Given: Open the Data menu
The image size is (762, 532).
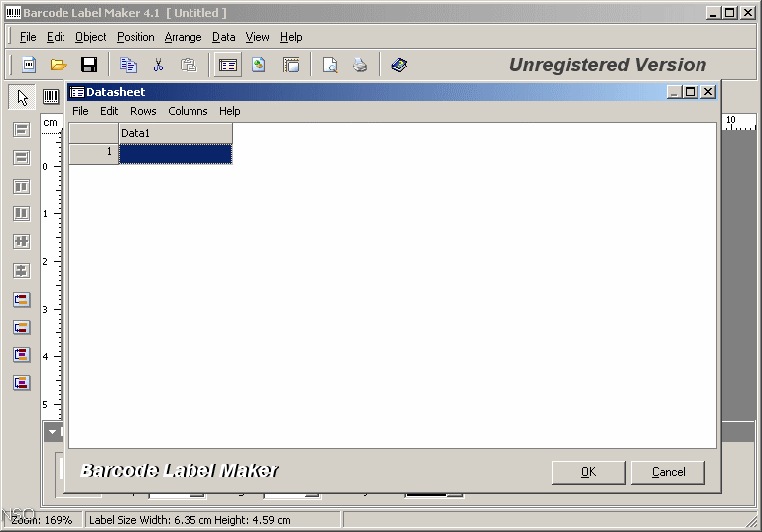Looking at the screenshot, I should [223, 37].
